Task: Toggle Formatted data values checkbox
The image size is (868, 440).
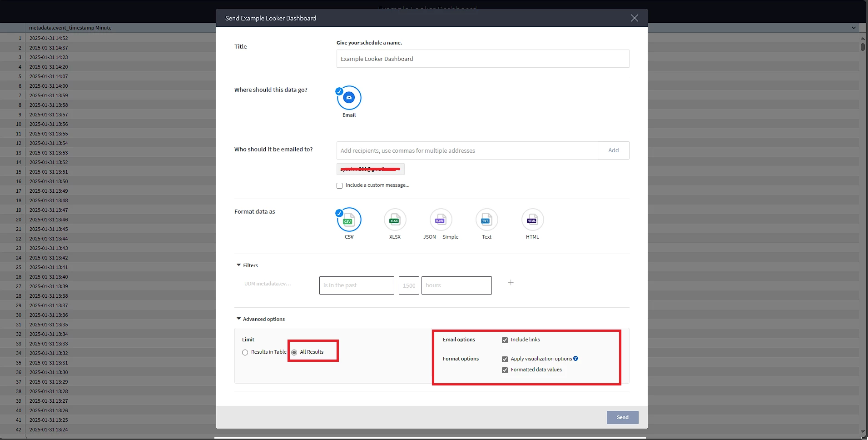Action: (505, 370)
